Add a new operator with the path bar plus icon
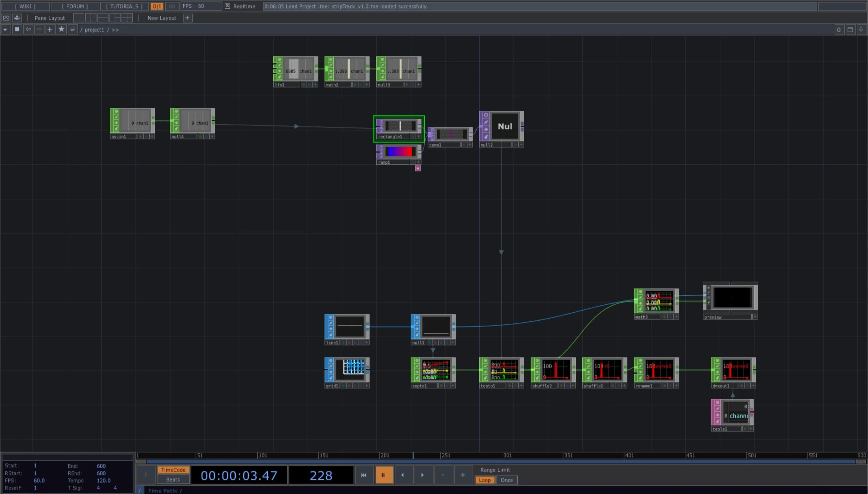 tap(50, 30)
